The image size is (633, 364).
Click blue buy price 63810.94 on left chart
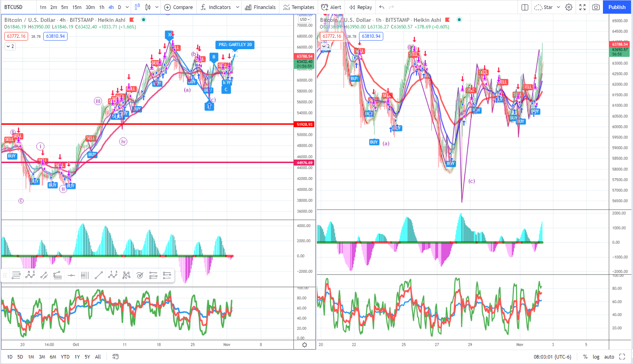(x=55, y=36)
